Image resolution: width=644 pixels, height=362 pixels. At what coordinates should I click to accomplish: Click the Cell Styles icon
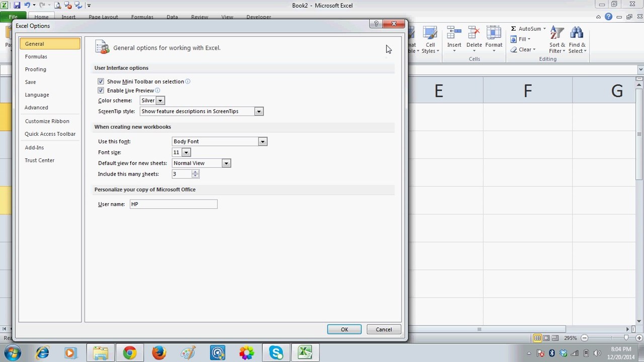pyautogui.click(x=430, y=33)
